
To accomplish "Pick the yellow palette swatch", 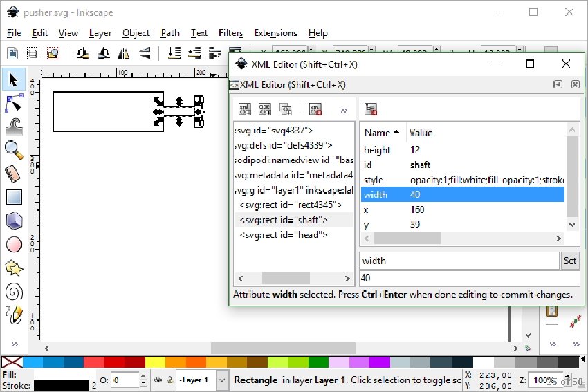I will click(155, 362).
